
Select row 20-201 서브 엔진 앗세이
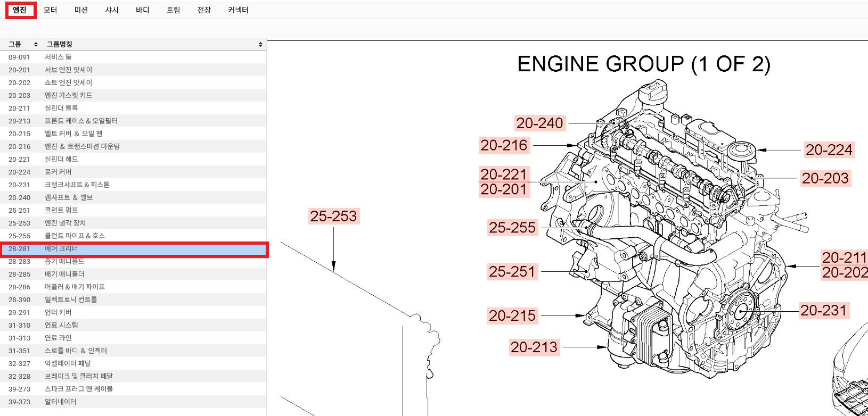pyautogui.click(x=133, y=70)
